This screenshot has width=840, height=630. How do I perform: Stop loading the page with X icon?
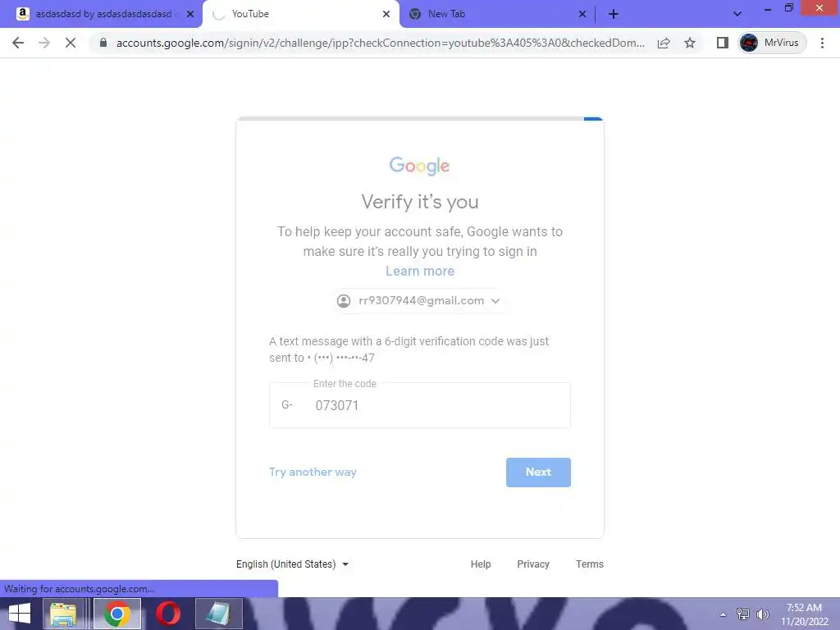[71, 43]
